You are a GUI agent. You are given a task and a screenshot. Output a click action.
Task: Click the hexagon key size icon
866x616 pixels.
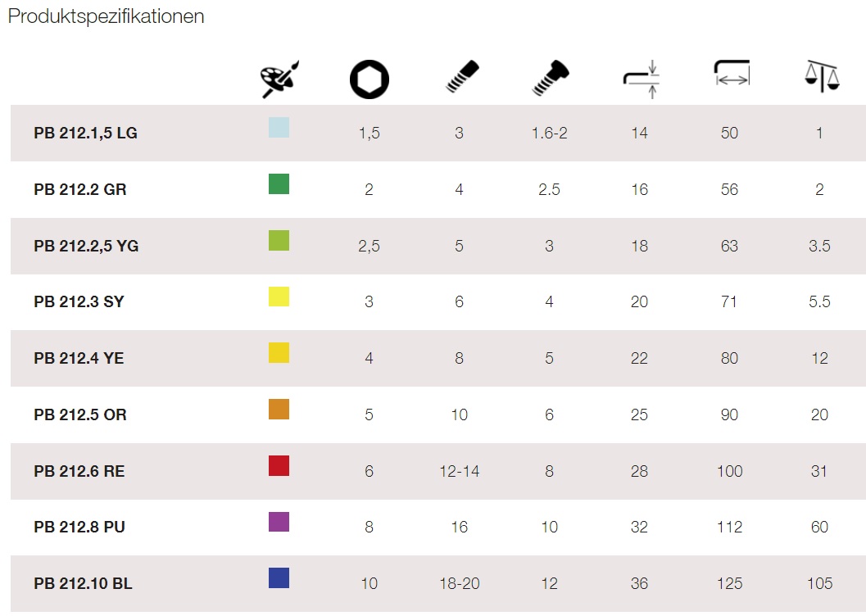tap(370, 79)
